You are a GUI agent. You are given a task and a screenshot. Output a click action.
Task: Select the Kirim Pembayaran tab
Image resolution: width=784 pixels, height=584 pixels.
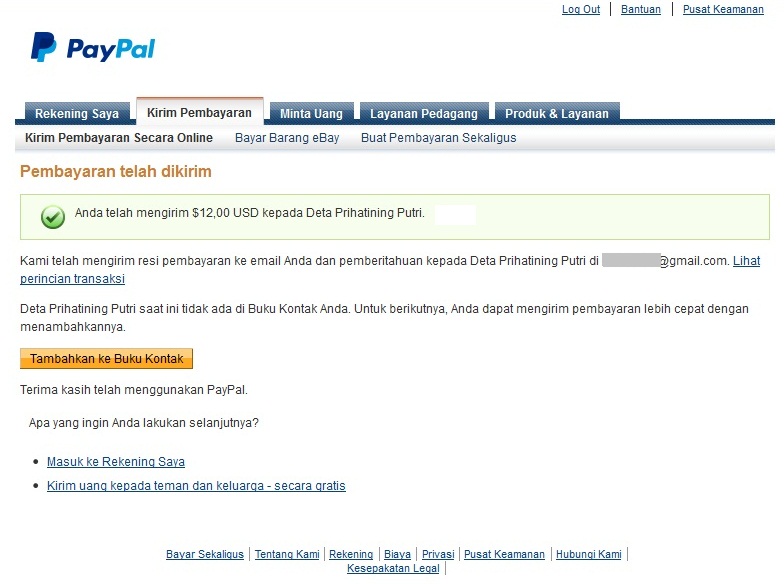pos(200,112)
